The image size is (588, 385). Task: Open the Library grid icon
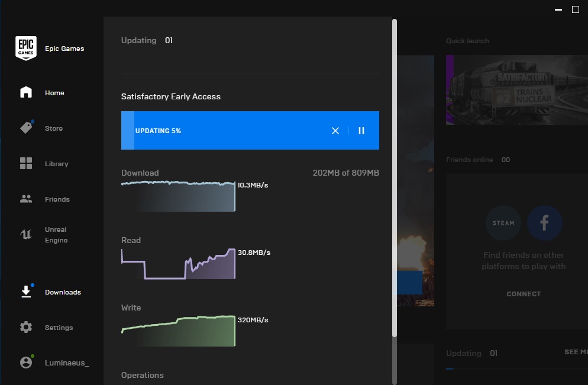click(26, 163)
